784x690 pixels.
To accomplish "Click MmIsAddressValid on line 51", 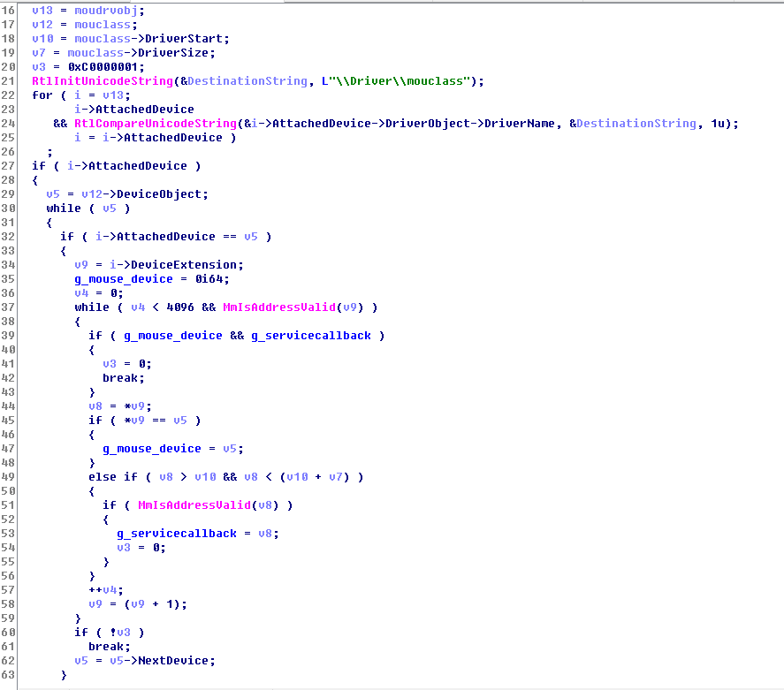I will [x=194, y=505].
